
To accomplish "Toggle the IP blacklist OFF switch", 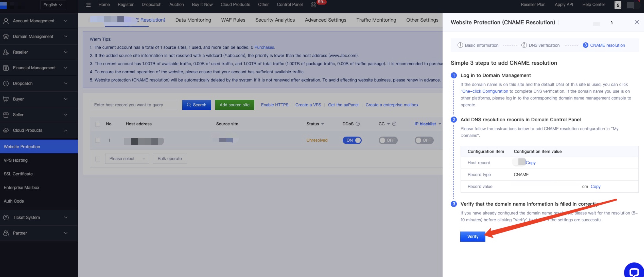I will tap(424, 140).
